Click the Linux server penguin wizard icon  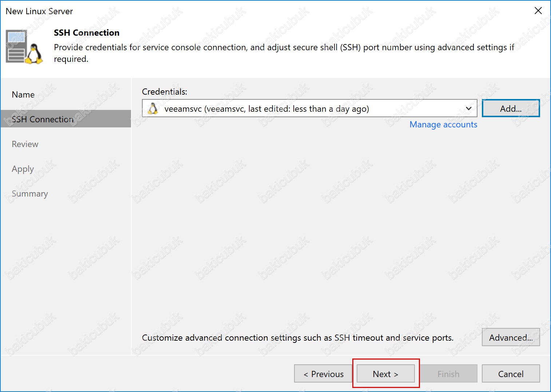click(x=24, y=47)
